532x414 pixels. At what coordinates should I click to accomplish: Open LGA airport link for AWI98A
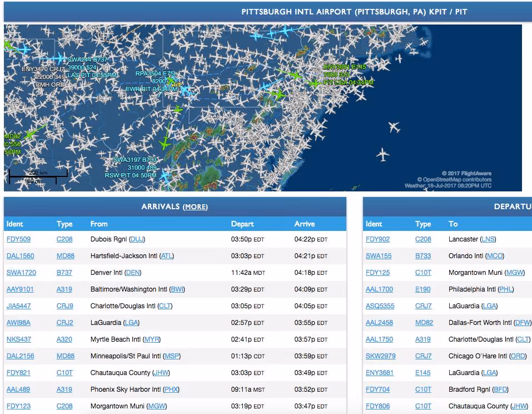pyautogui.click(x=131, y=322)
